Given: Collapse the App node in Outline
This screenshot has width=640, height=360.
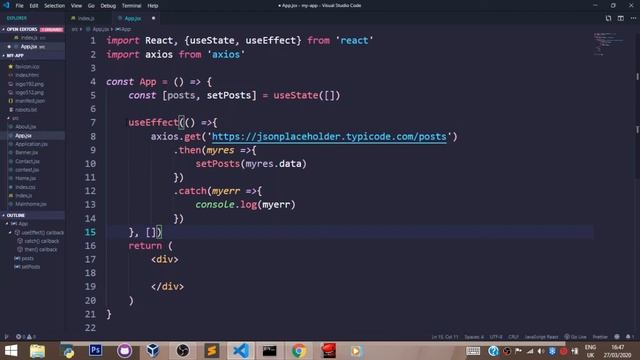Looking at the screenshot, I should 7,224.
